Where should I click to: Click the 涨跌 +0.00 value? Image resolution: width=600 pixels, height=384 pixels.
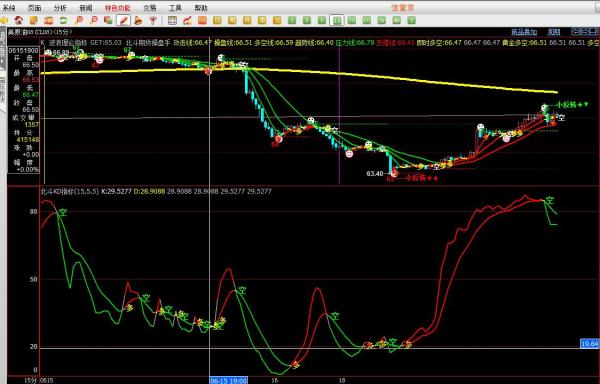click(x=31, y=155)
